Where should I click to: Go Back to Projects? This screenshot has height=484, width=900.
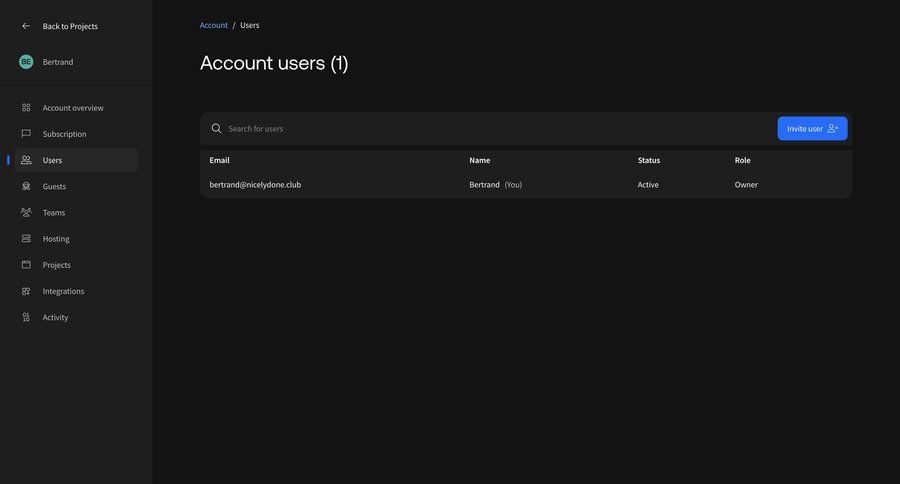point(70,26)
